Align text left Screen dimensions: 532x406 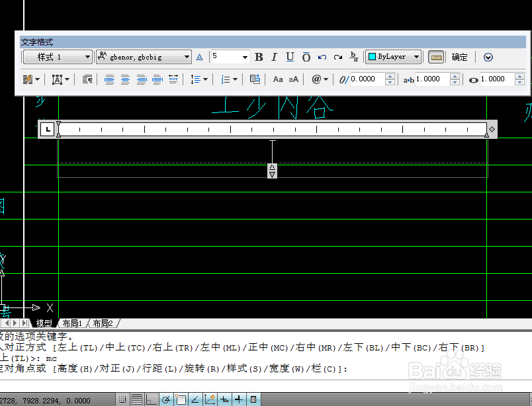(x=109, y=80)
